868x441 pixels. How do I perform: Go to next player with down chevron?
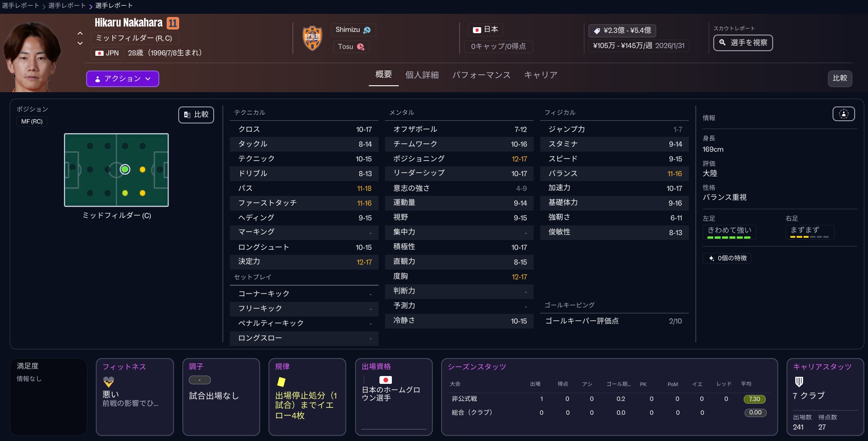point(80,43)
